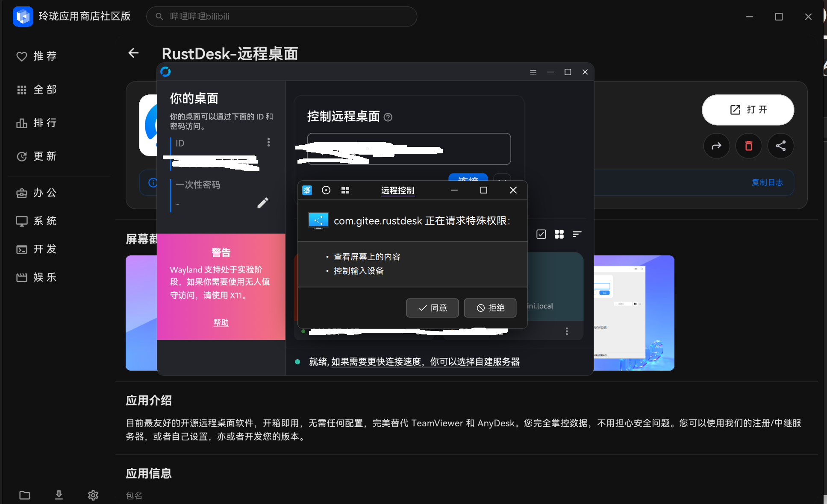
Task: Open the 系统 system category
Action: [37, 221]
